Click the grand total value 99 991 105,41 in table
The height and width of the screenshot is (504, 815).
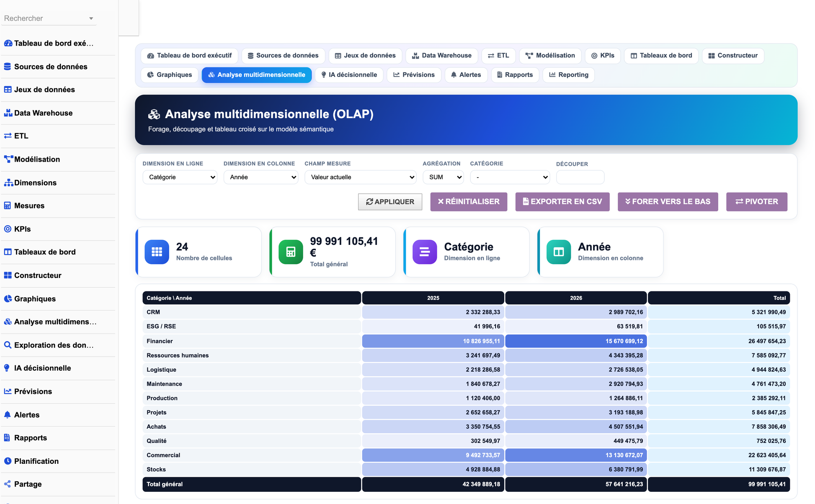click(719, 484)
